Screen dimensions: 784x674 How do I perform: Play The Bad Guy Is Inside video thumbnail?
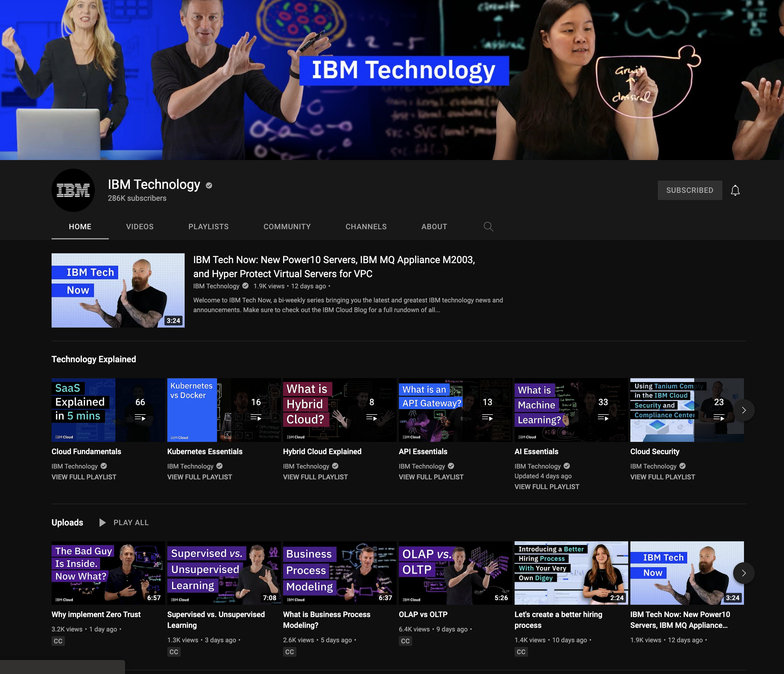click(108, 573)
